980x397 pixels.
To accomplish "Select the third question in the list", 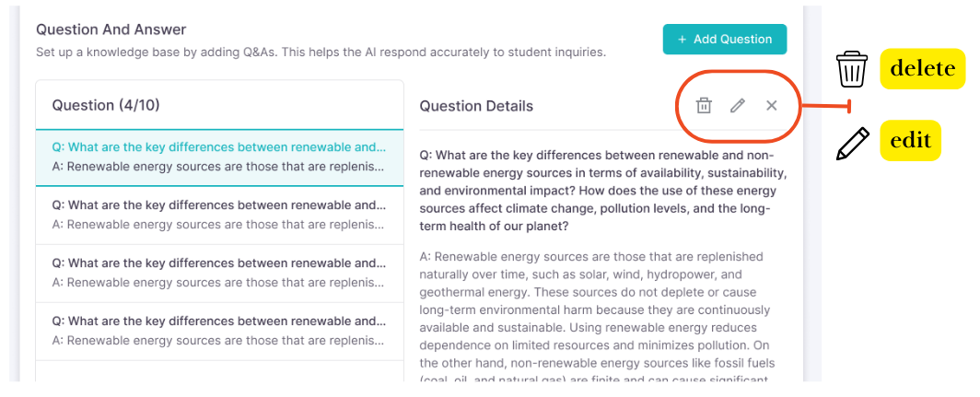I will click(219, 274).
